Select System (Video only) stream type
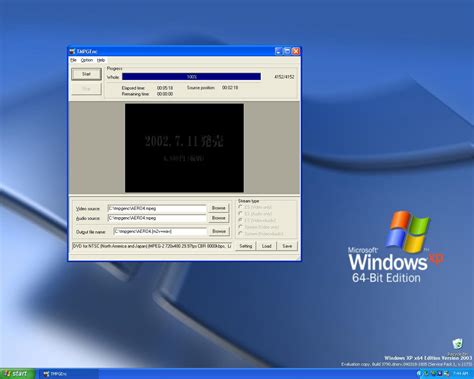 tap(258, 227)
